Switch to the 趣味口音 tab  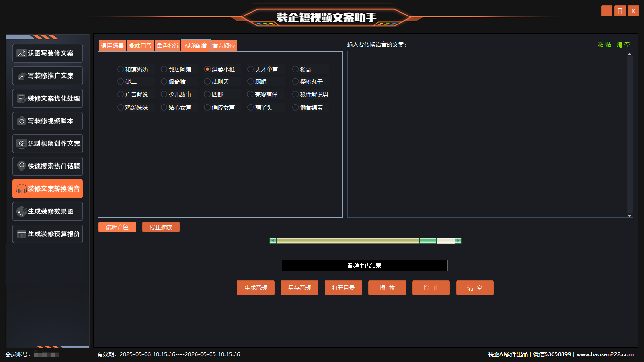[x=140, y=46]
